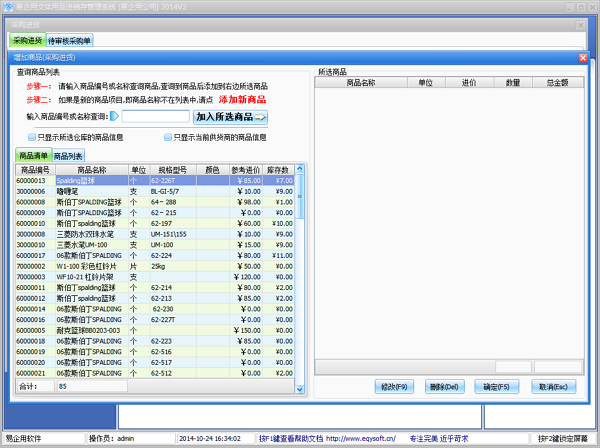Click the red 添加新商品 link
Image resolution: width=600 pixels, height=448 pixels.
pos(242,100)
